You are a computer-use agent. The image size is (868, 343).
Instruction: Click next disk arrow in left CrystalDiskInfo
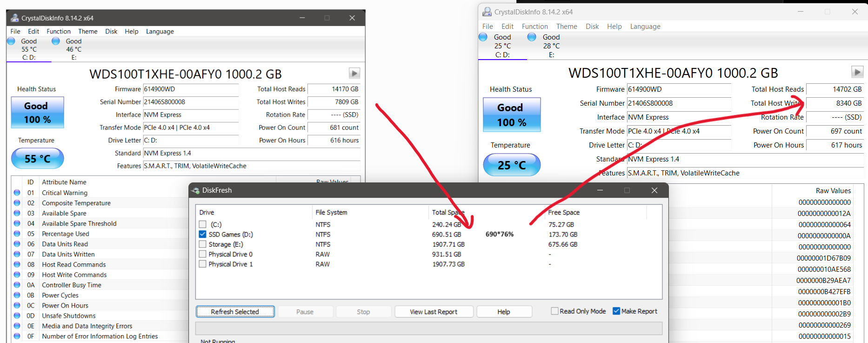click(x=354, y=74)
